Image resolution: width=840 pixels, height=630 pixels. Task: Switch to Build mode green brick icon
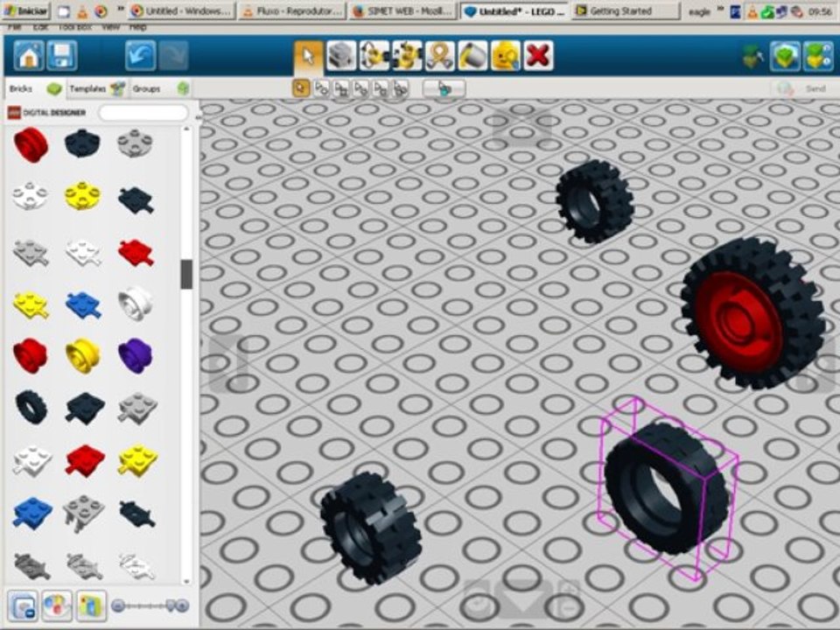click(x=785, y=56)
